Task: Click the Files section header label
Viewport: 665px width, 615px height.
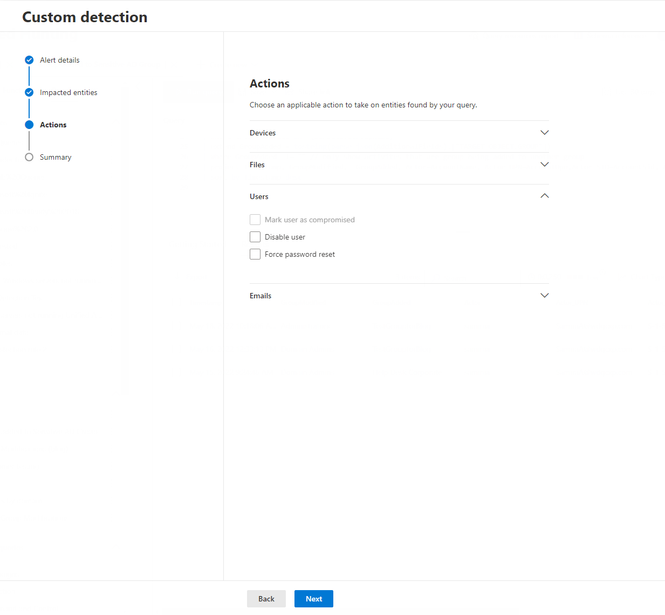Action: click(257, 165)
